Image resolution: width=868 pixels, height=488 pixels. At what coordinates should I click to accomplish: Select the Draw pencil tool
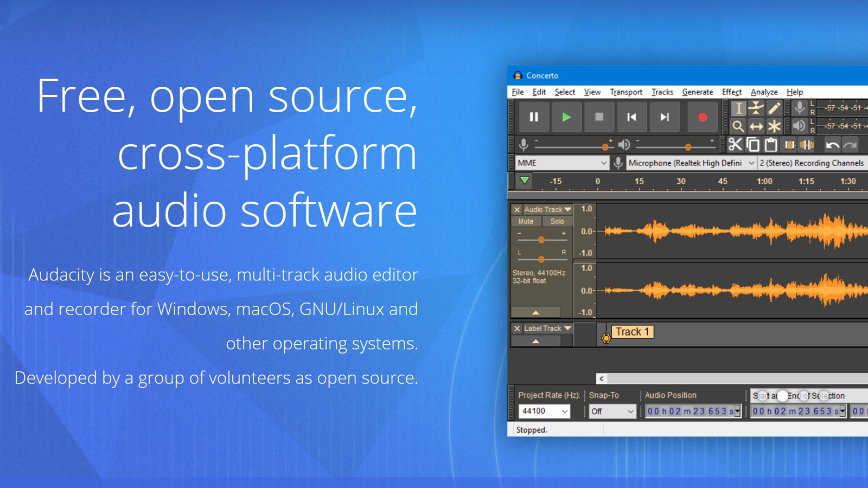pos(774,108)
